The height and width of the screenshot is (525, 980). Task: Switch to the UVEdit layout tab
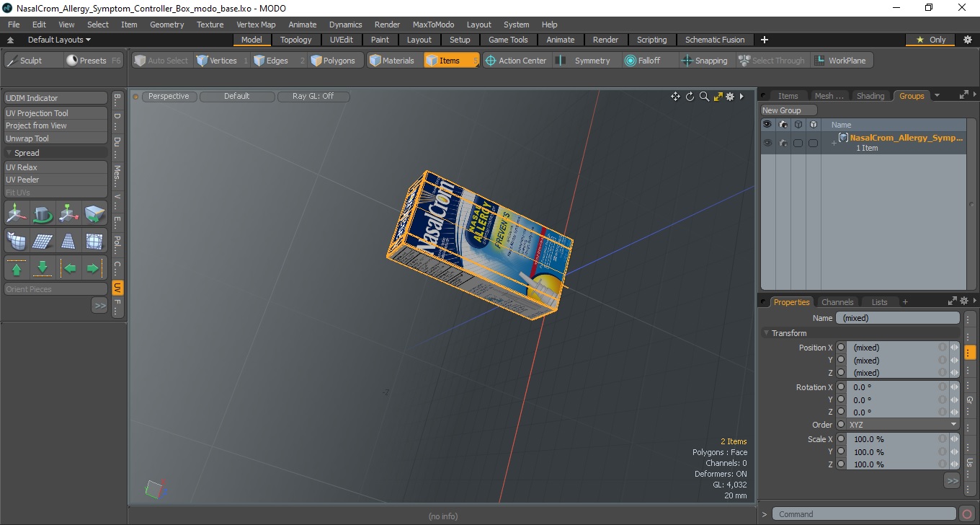pos(342,40)
